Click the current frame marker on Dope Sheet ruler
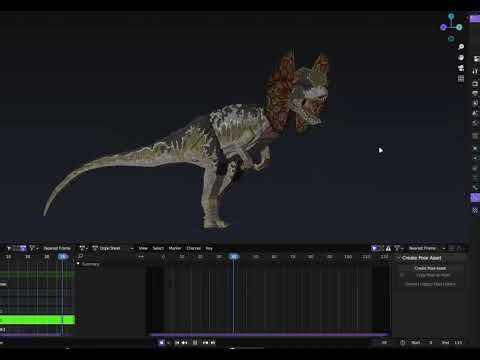 [234, 256]
